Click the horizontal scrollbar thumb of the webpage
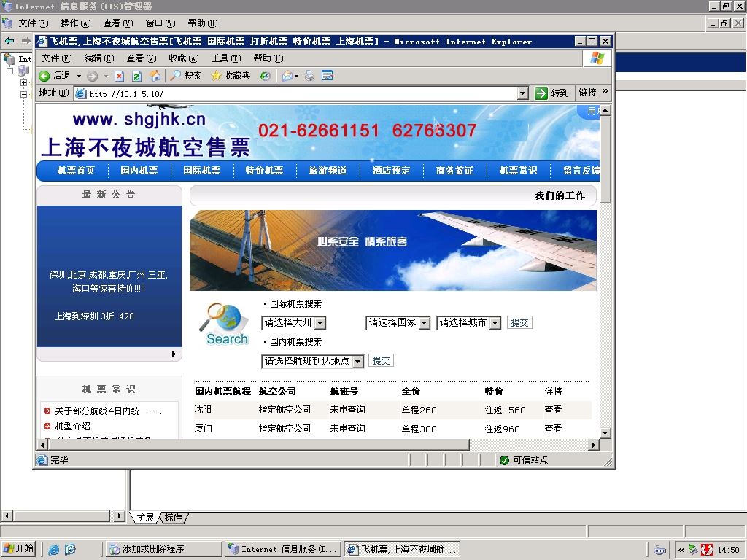This screenshot has height=560, width=747. (x=258, y=445)
